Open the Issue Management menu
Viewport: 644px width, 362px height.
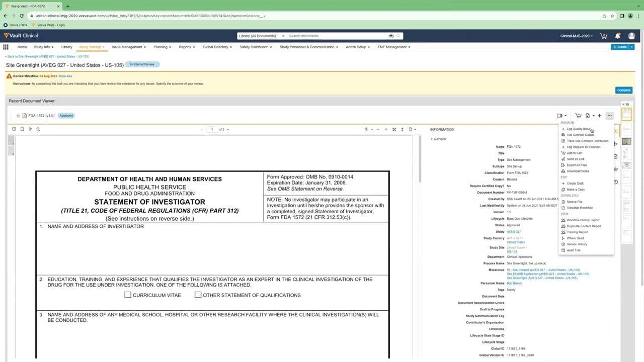click(x=129, y=47)
